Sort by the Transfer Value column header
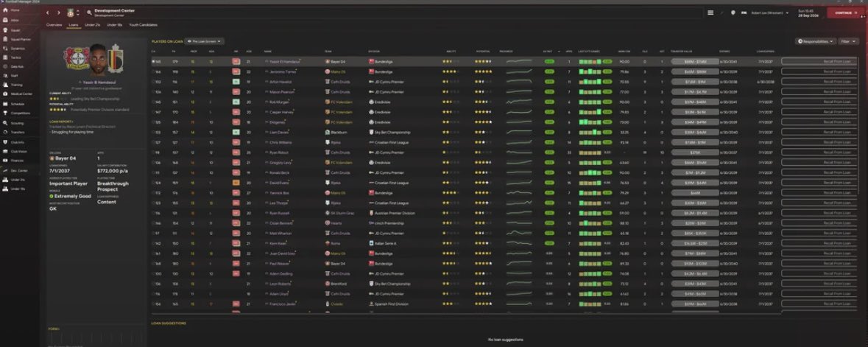Screen dimensions: 868x347 682,52
